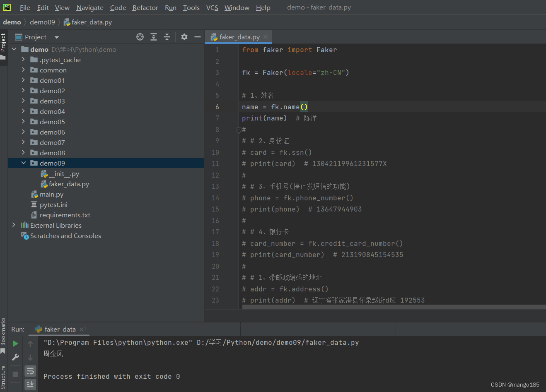This screenshot has width=546, height=392.
Task: Click the wrench run configuration icon
Action: click(15, 357)
